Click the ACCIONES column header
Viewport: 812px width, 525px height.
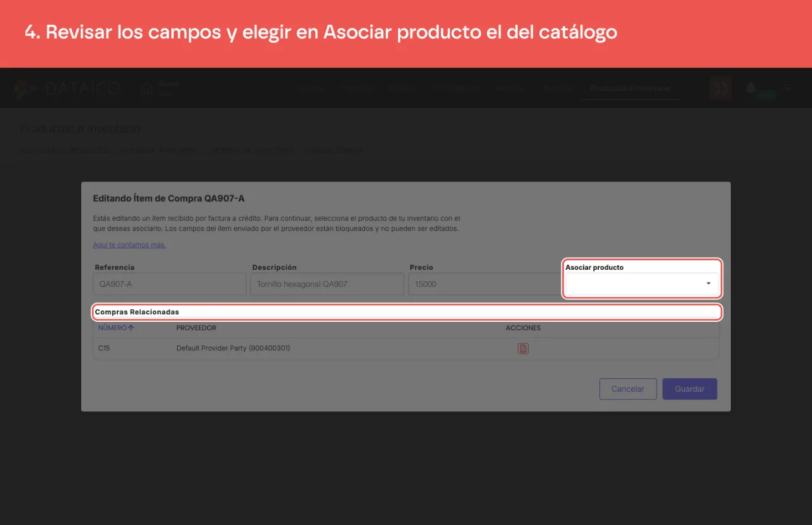point(523,328)
